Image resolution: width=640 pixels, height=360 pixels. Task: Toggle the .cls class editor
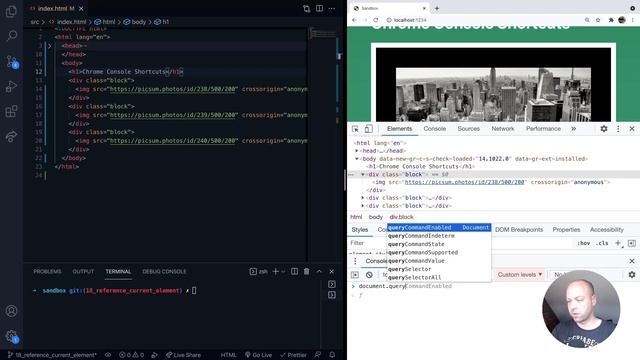click(x=602, y=243)
